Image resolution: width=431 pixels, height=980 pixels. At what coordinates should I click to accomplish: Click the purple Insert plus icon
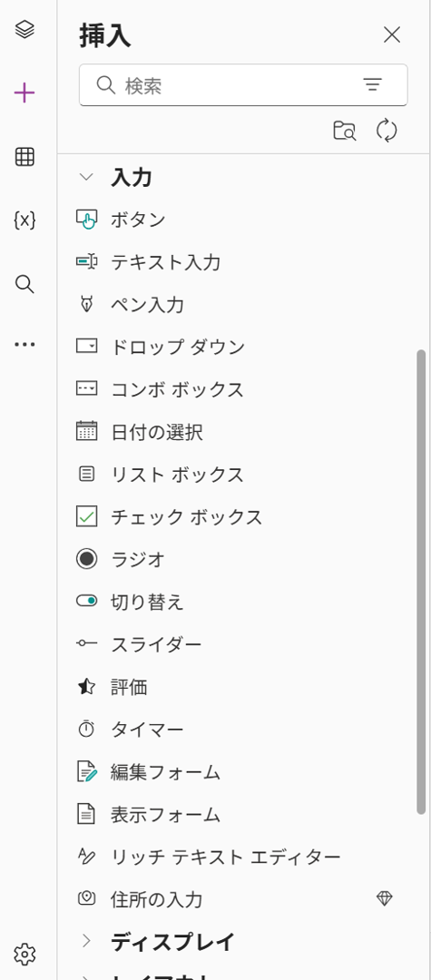[24, 93]
